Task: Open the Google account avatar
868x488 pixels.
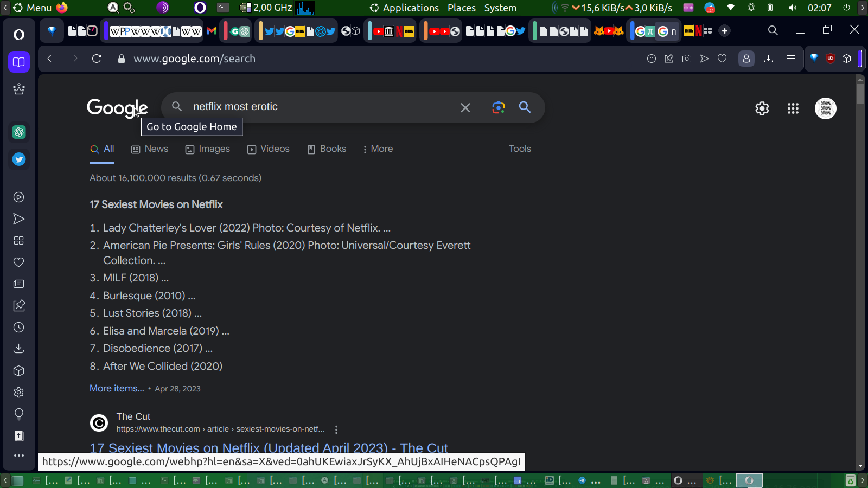Action: (x=826, y=108)
